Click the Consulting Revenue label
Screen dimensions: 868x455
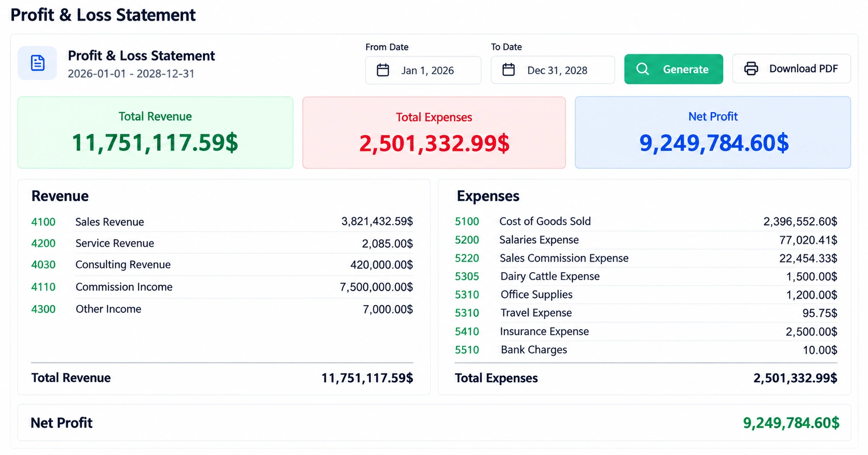pyautogui.click(x=123, y=265)
